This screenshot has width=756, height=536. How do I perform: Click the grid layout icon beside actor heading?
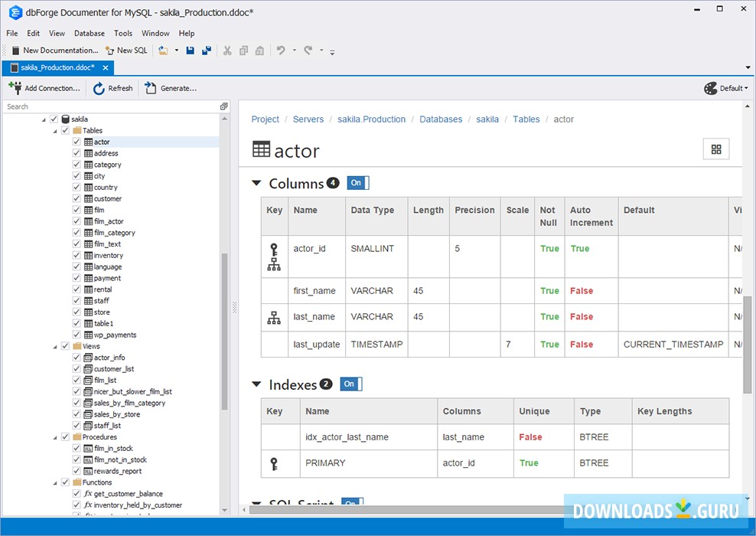(716, 149)
